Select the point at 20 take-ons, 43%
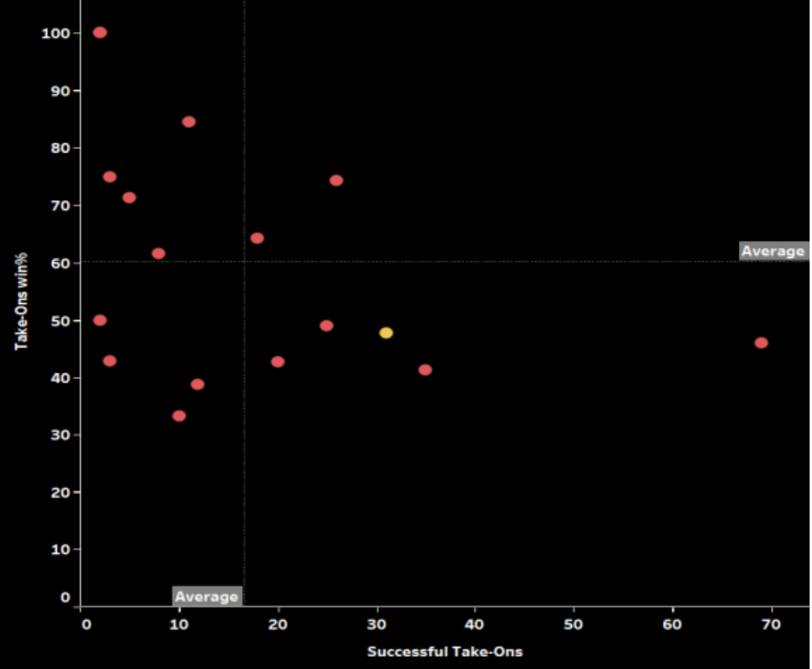 pyautogui.click(x=277, y=362)
